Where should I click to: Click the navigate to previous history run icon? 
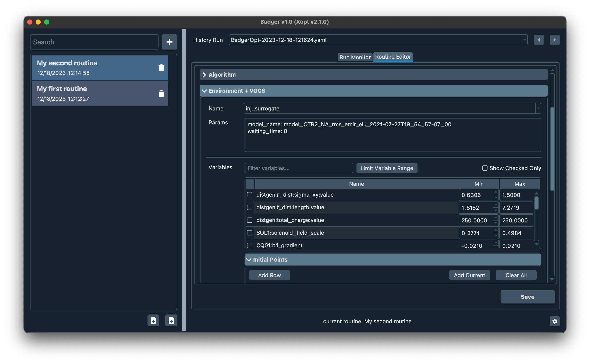[539, 40]
